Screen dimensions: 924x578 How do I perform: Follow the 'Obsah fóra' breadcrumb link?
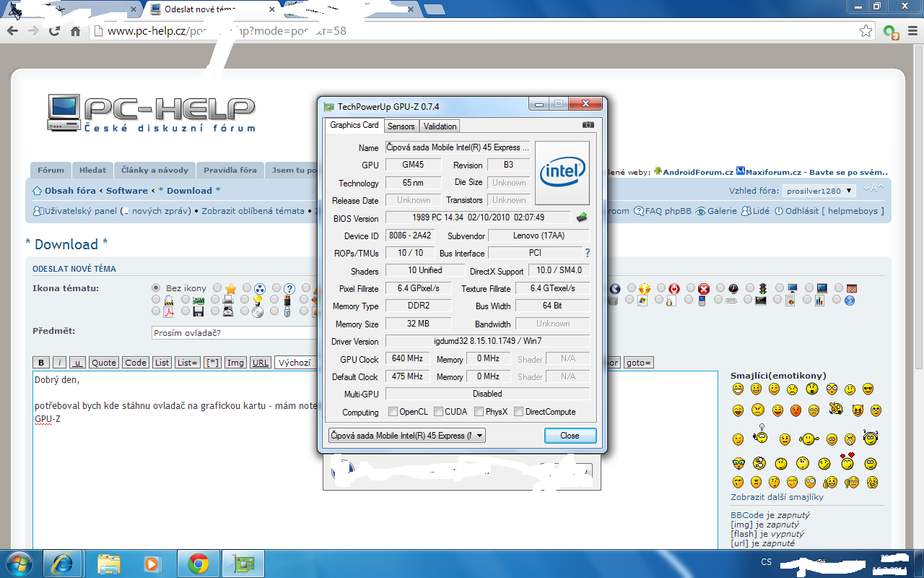coord(70,191)
